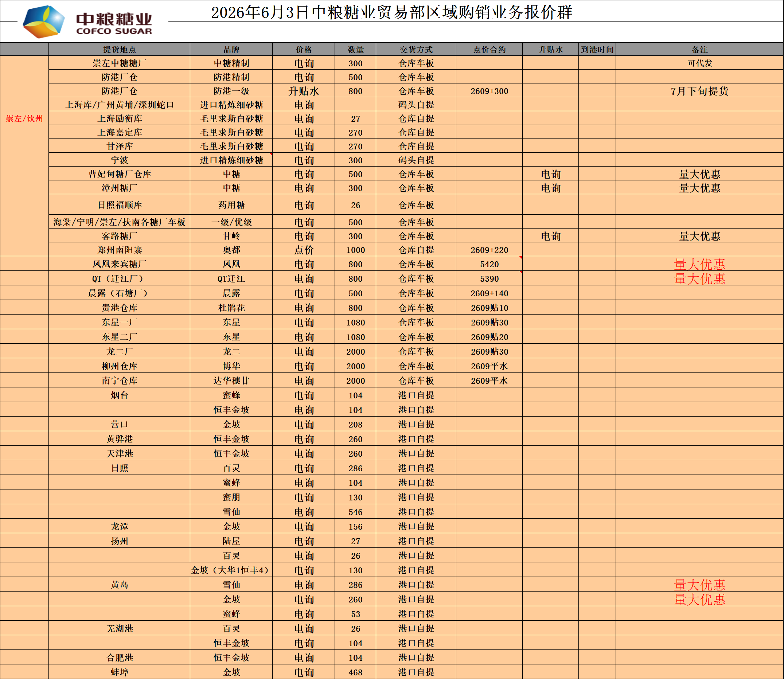Click the COFCO SUGAR logo
784x679 pixels.
pos(87,22)
